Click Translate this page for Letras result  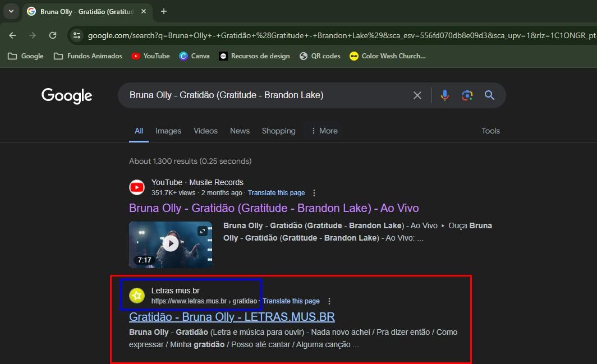click(291, 301)
